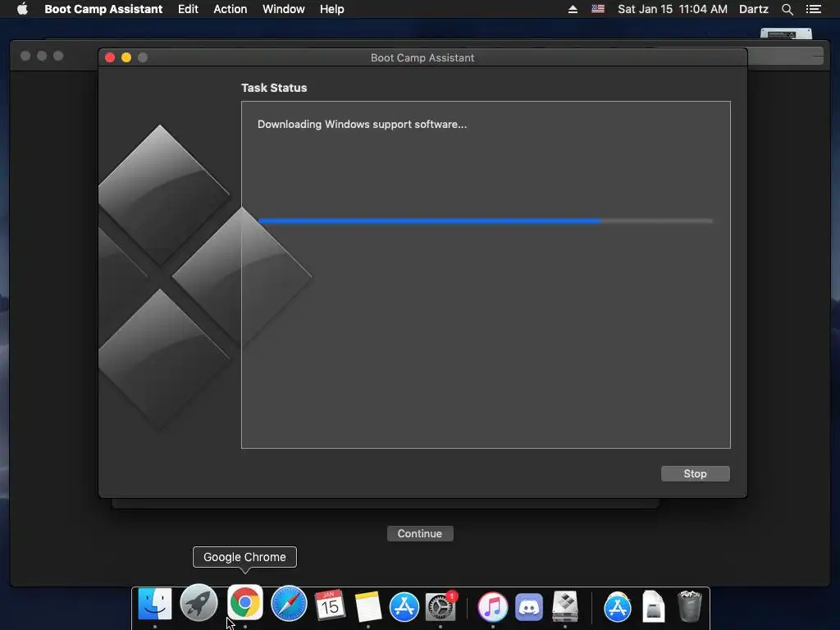Open Safari from the Dock

289,604
